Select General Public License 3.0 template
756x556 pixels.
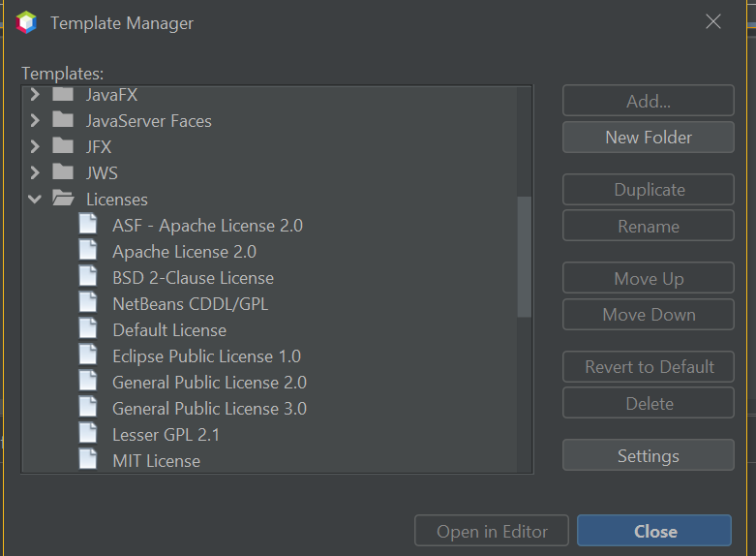click(x=209, y=409)
